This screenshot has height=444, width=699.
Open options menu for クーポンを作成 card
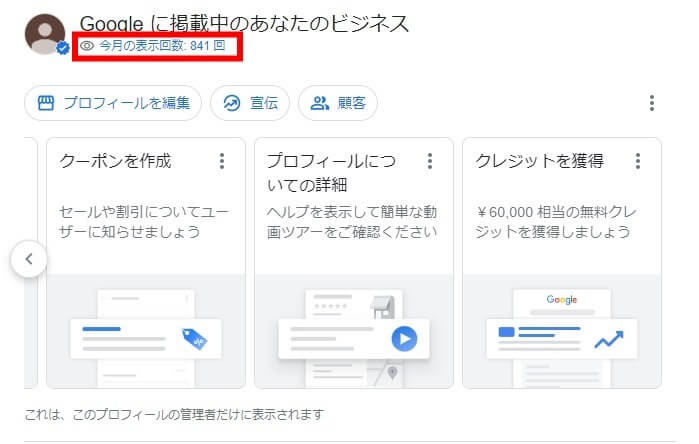[x=222, y=161]
